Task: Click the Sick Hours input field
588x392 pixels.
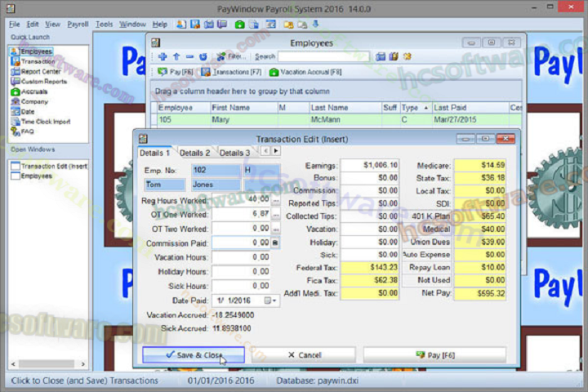Action: click(x=241, y=286)
